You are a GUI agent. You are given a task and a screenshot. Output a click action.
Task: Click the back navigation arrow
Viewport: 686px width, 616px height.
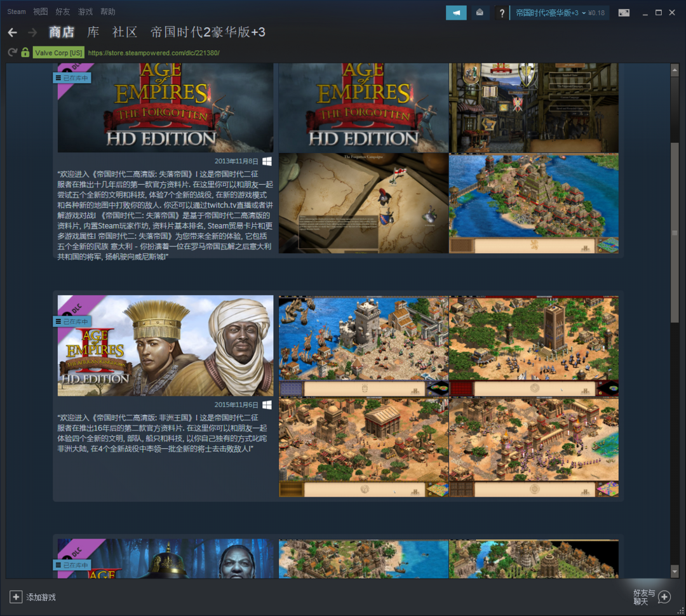[x=13, y=32]
